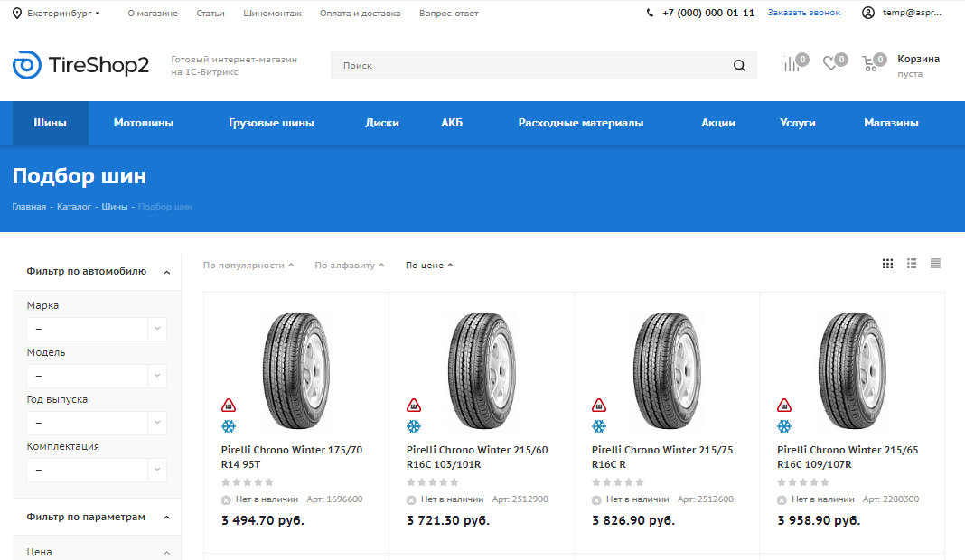
Task: Open the Грузовые шины menu
Action: 271,123
